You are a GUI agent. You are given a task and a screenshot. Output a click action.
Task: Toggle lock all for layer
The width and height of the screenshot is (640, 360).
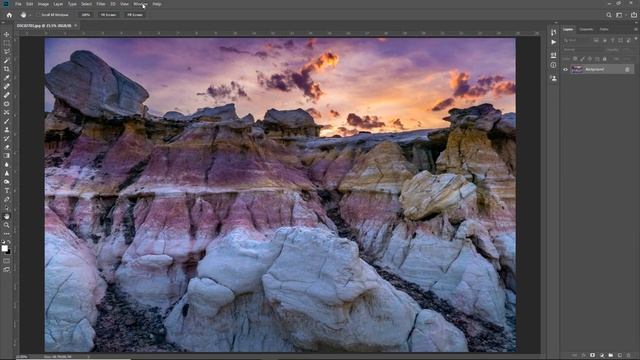[x=604, y=59]
